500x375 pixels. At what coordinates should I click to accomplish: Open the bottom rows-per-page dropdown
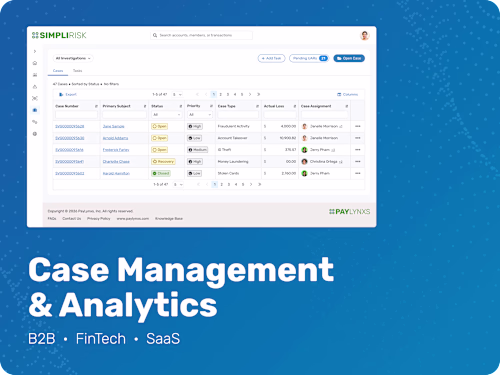178,184
